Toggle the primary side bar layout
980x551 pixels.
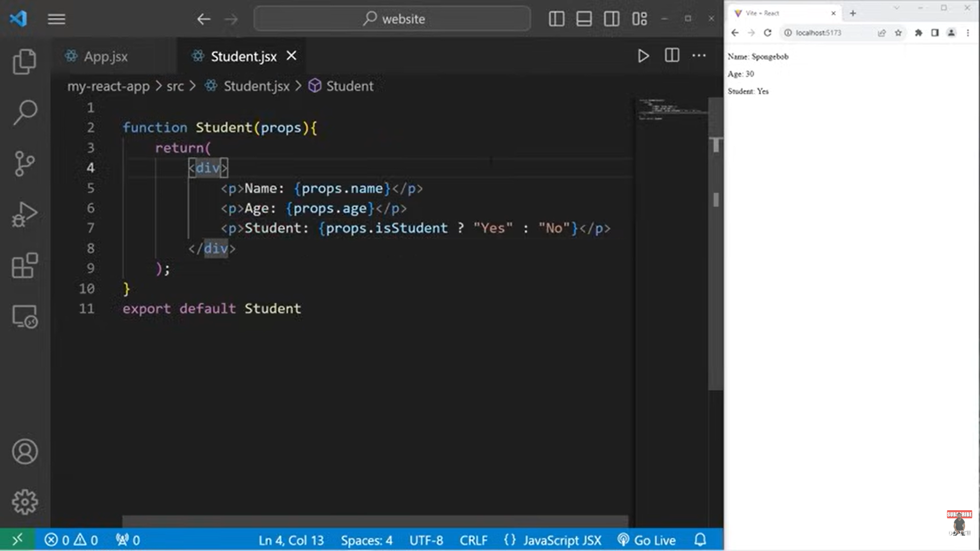(x=556, y=19)
